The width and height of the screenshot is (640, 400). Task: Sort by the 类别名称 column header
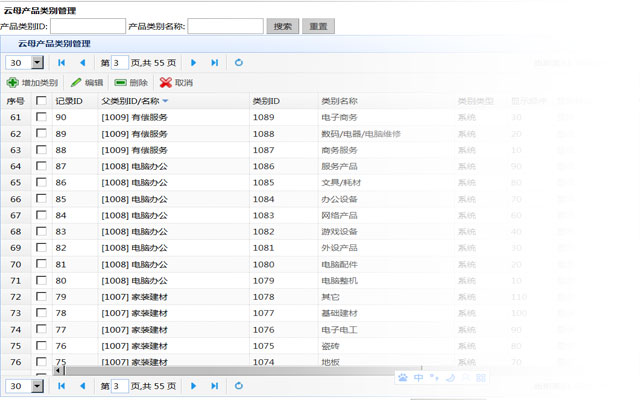[339, 101]
